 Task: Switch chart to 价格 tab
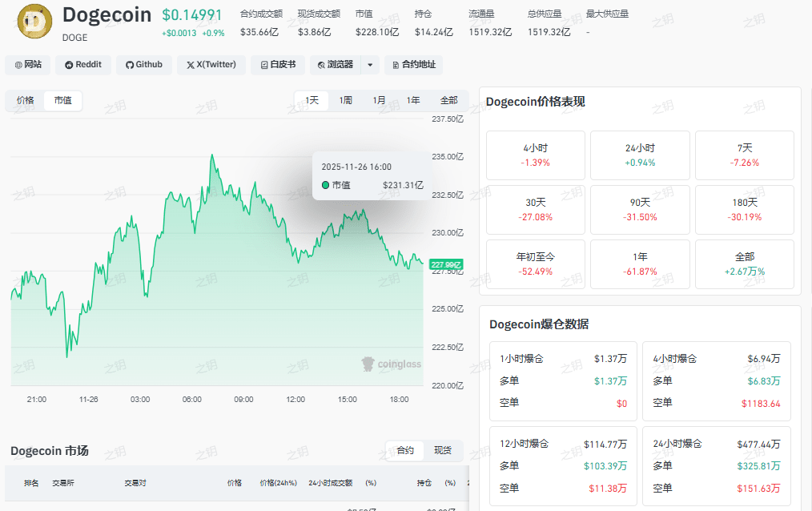click(25, 100)
